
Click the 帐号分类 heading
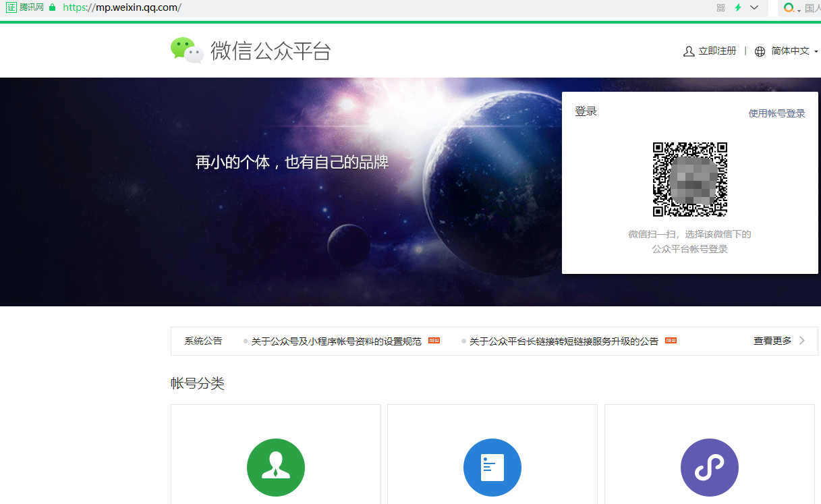click(197, 383)
